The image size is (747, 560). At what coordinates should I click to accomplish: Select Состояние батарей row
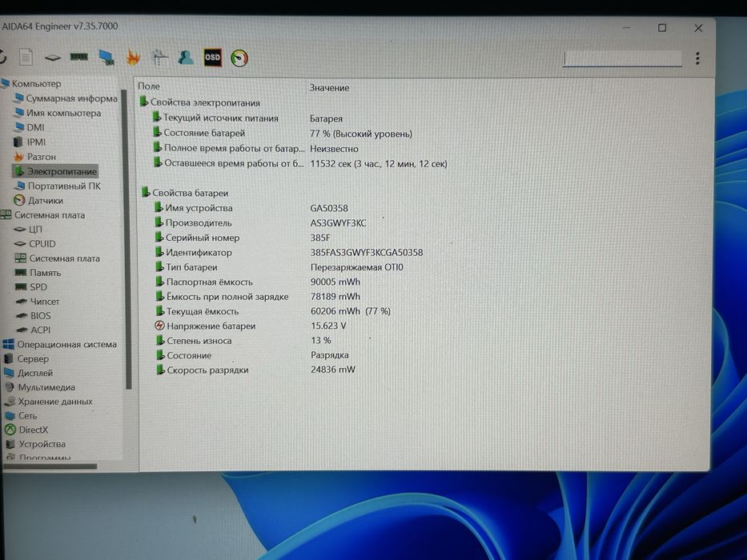[283, 134]
